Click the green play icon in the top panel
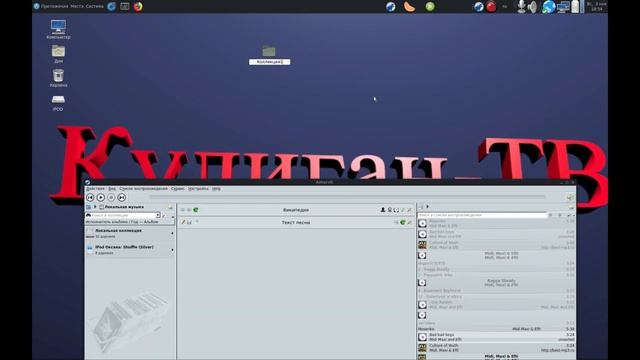Screen dimensions: 640x360 [x=430, y=7]
